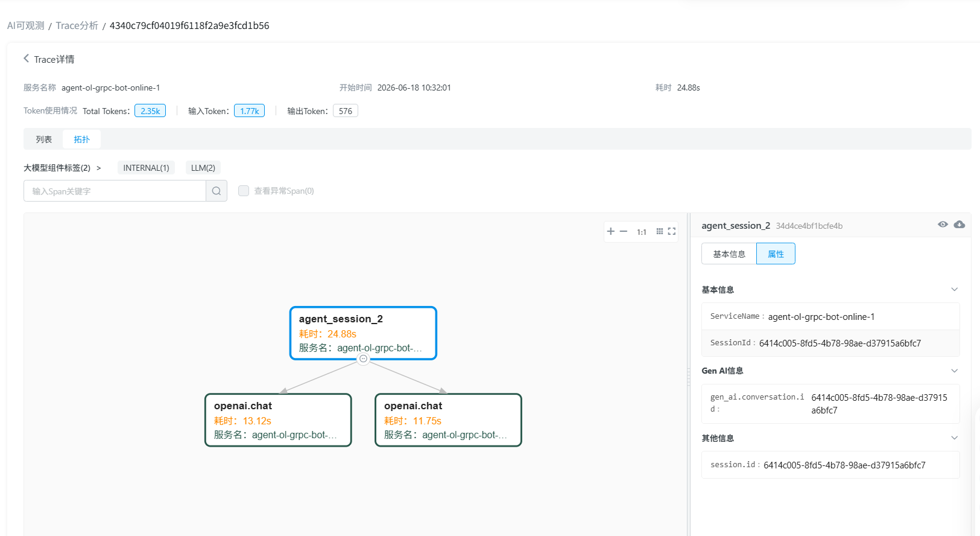The image size is (980, 536).
Task: Expand the 大模型组件标签(2) arrow
Action: pos(99,168)
